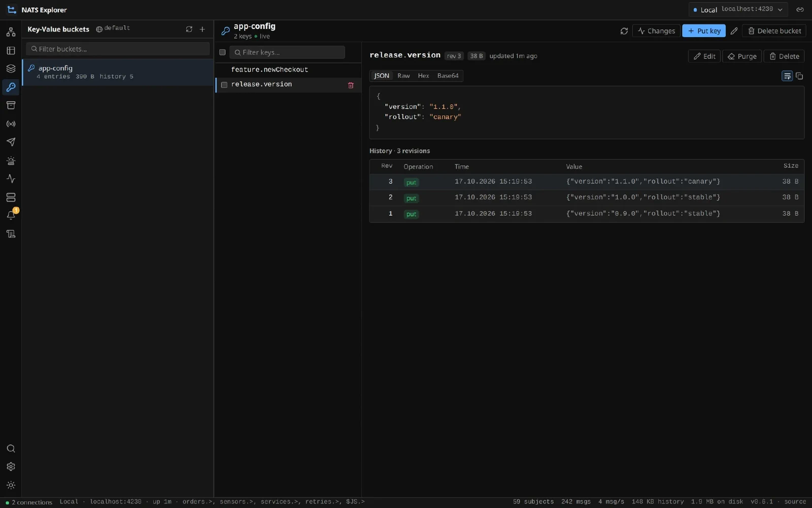Click red trash icon on release.version row
Image resolution: width=812 pixels, height=508 pixels.
point(351,85)
